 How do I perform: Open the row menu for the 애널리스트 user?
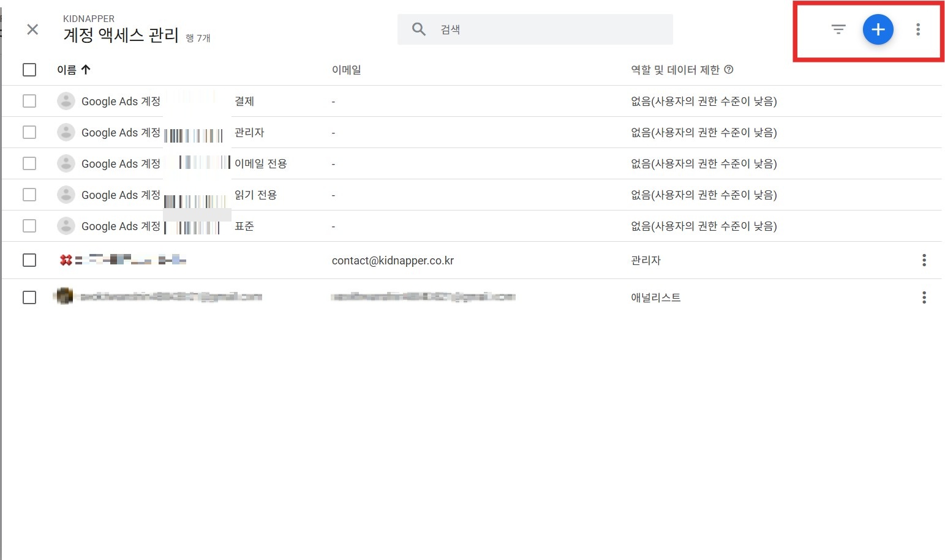(x=924, y=297)
